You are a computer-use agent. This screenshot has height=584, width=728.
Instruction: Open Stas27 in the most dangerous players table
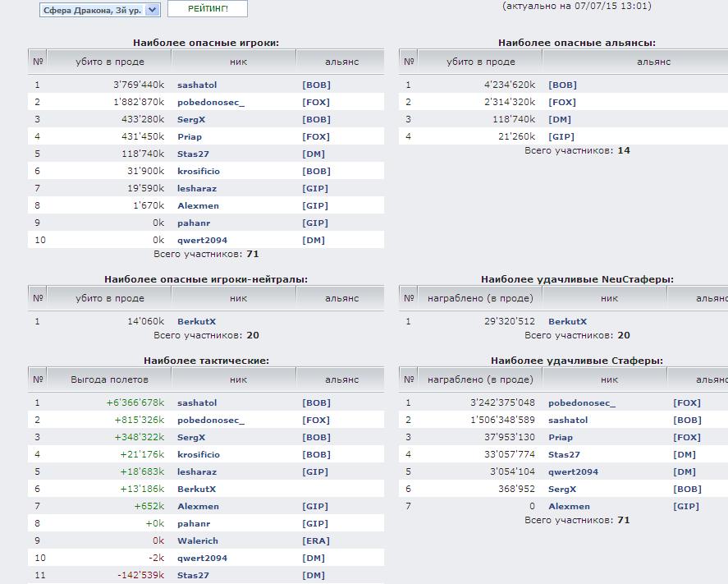click(193, 154)
